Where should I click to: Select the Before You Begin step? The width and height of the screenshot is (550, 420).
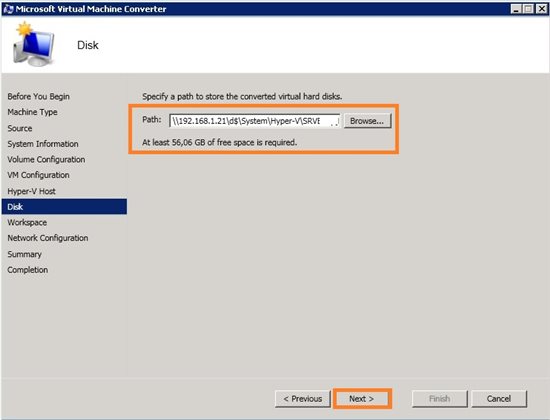(x=39, y=96)
